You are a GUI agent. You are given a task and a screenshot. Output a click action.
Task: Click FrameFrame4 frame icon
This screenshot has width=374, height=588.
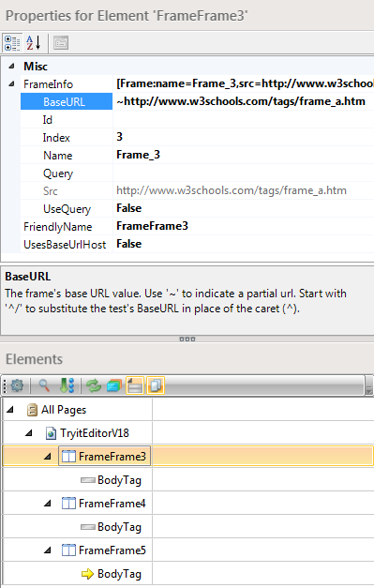[x=68, y=504]
